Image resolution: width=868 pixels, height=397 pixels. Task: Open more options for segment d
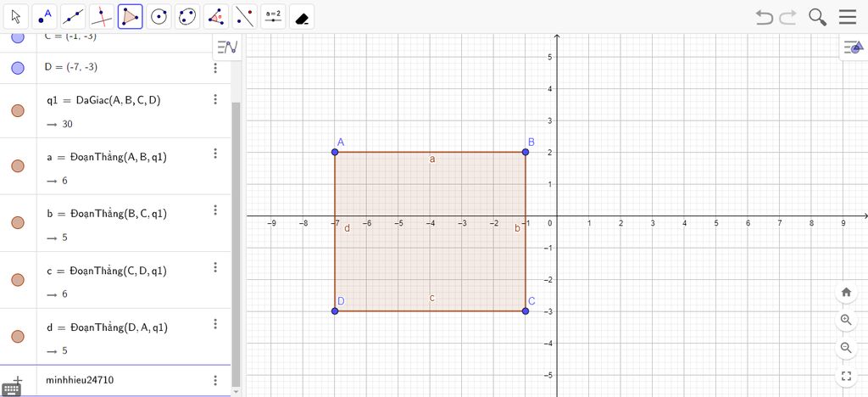pyautogui.click(x=215, y=324)
